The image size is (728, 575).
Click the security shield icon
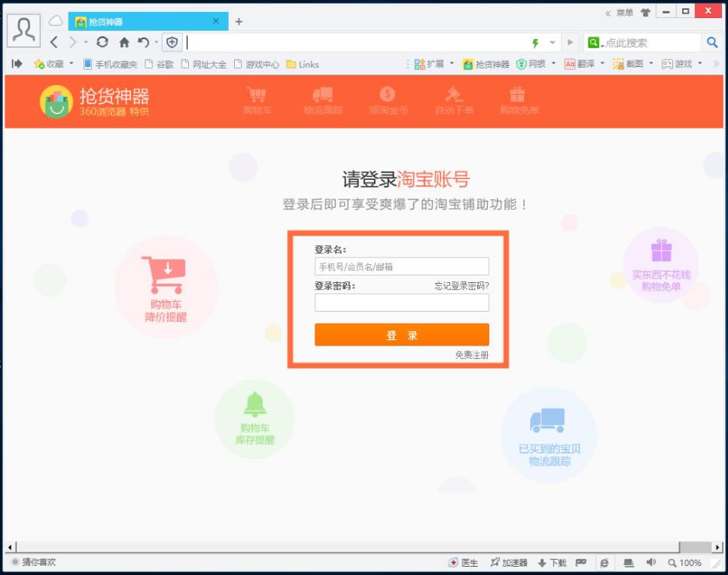point(172,43)
